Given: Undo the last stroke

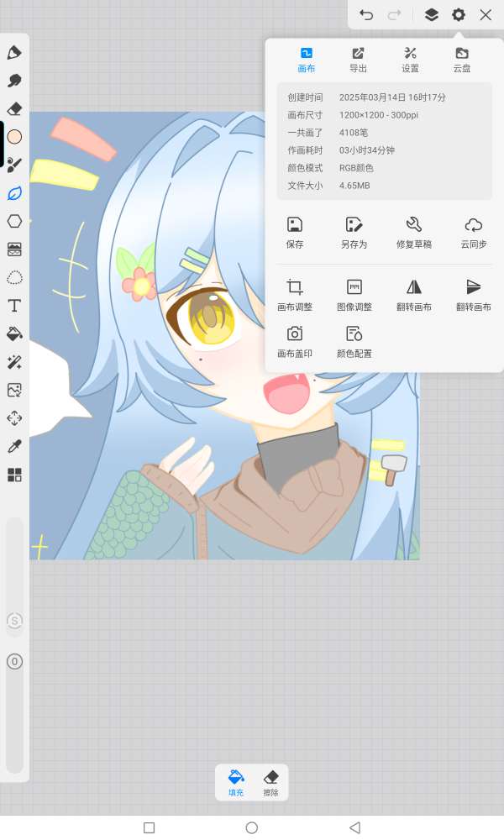Looking at the screenshot, I should [366, 14].
